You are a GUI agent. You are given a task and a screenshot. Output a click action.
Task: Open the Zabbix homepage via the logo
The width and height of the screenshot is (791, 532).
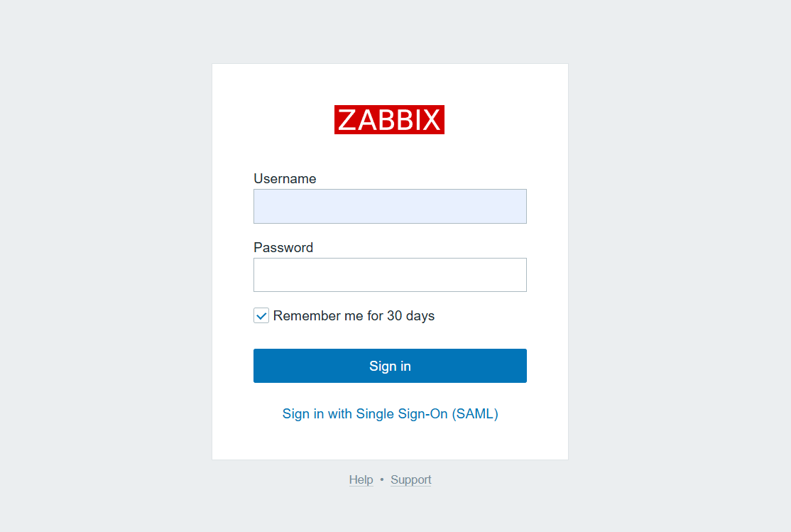[389, 119]
